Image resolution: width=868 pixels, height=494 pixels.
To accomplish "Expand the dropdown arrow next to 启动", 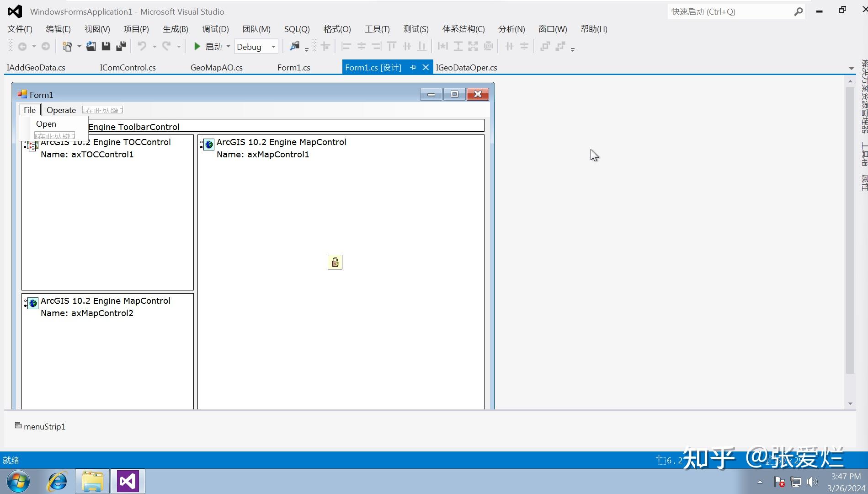I will tap(228, 47).
